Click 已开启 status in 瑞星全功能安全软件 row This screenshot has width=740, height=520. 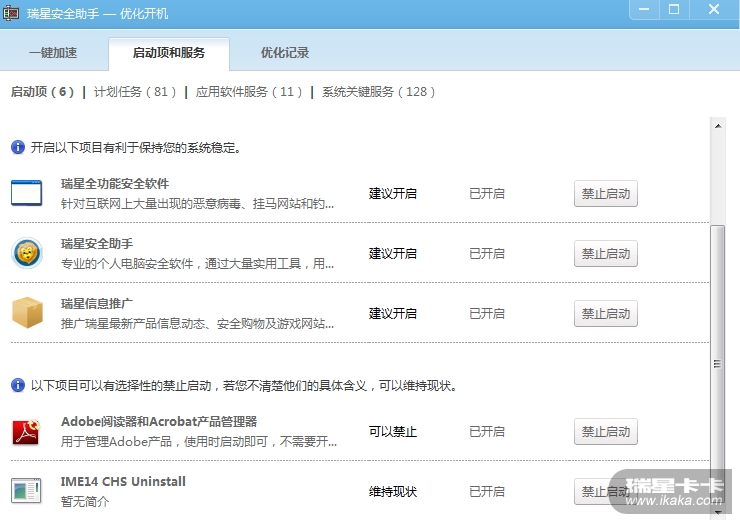point(487,193)
